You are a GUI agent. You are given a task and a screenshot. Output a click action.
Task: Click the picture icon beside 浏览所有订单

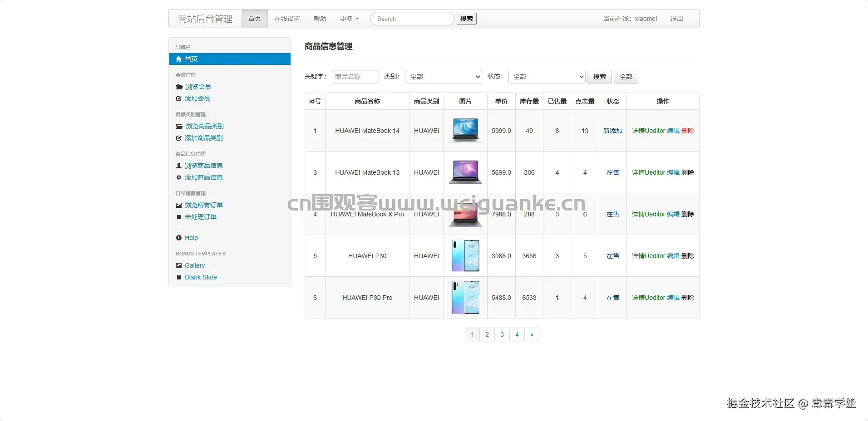[x=179, y=205]
